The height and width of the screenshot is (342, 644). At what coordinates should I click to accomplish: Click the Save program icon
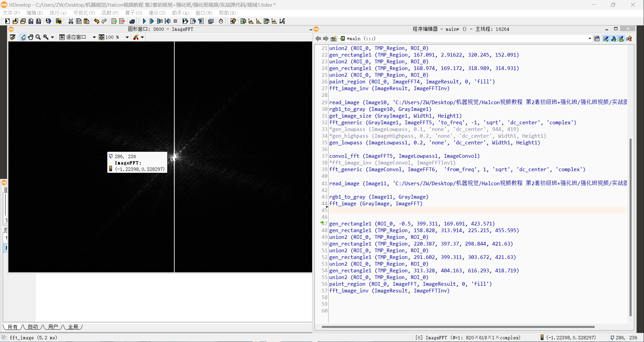click(x=31, y=21)
